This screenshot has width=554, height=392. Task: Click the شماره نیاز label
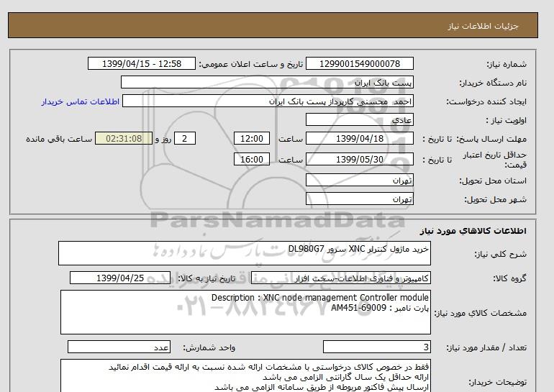[x=507, y=64]
